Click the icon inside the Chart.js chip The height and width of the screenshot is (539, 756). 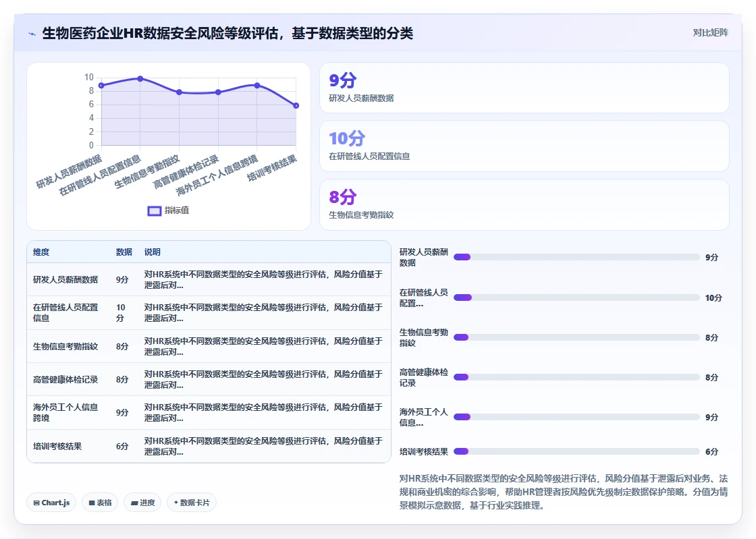(x=36, y=503)
